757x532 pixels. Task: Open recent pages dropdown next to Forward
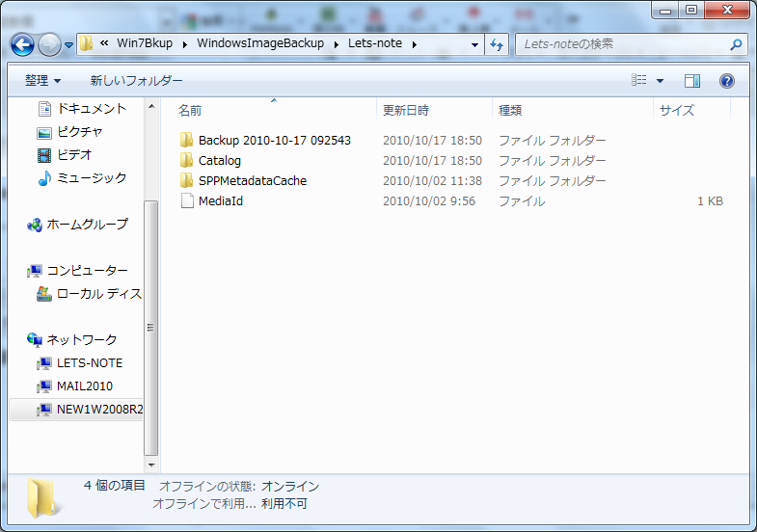click(69, 44)
